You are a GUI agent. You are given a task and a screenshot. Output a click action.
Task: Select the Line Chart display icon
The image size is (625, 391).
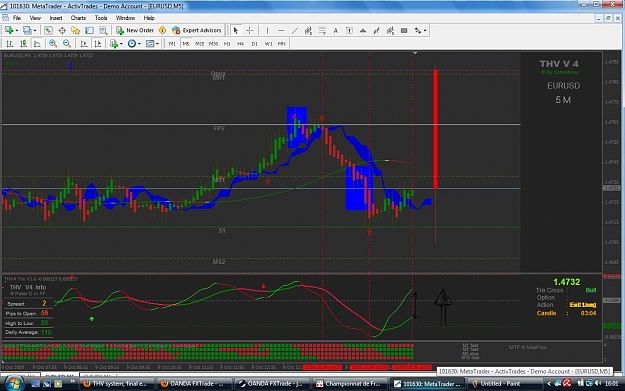37,44
